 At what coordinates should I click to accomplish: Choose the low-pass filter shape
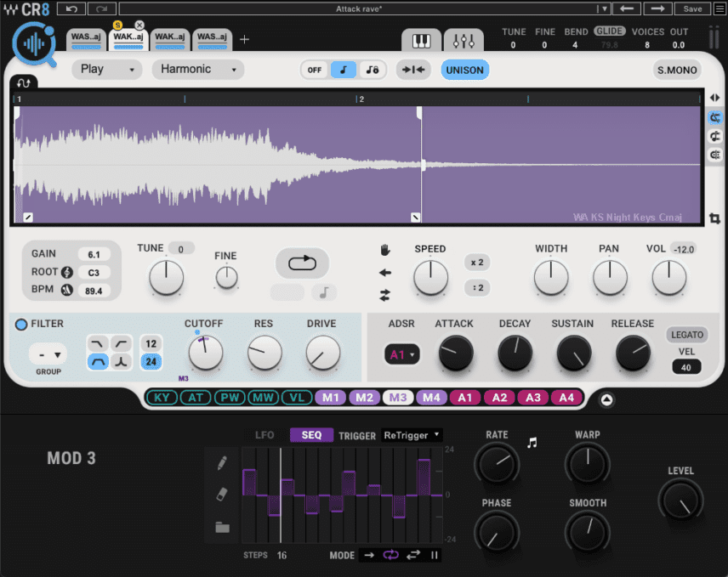click(98, 343)
